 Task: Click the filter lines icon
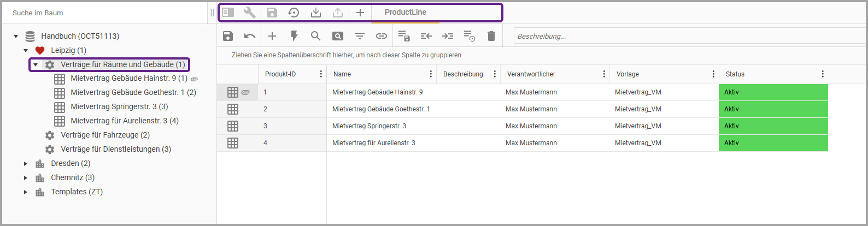[359, 36]
